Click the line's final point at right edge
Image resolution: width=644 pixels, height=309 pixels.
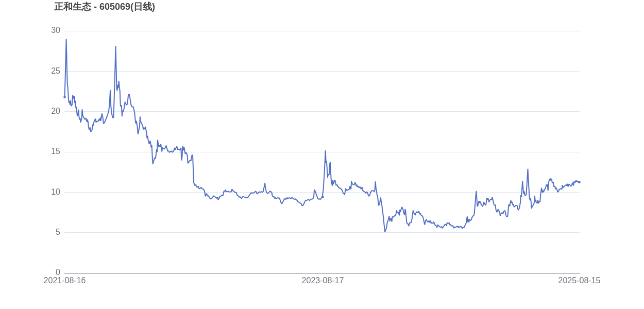coord(580,182)
